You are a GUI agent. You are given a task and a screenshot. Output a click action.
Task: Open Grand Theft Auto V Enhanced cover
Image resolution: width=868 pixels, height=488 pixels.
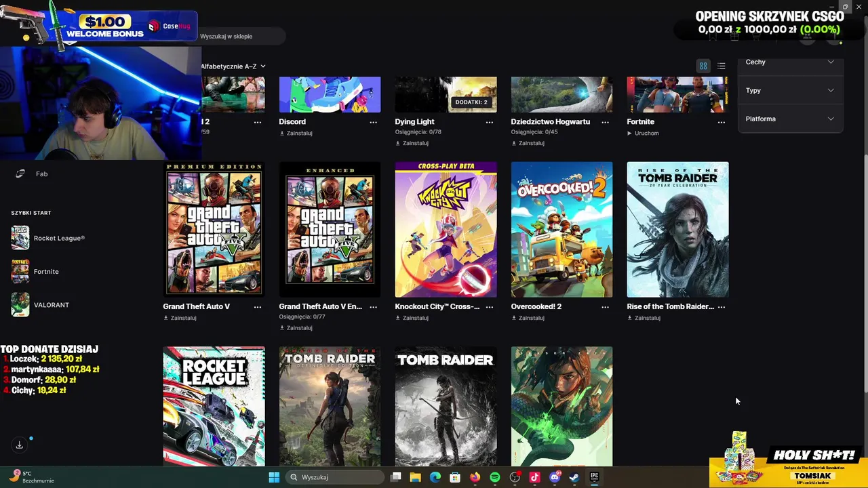pos(330,229)
